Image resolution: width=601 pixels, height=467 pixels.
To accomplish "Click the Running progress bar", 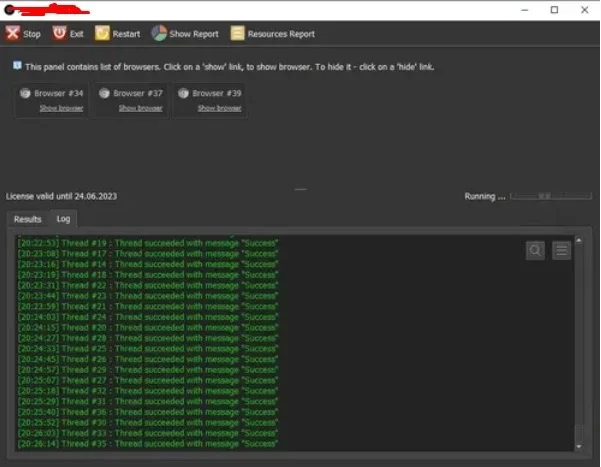I will click(x=551, y=196).
